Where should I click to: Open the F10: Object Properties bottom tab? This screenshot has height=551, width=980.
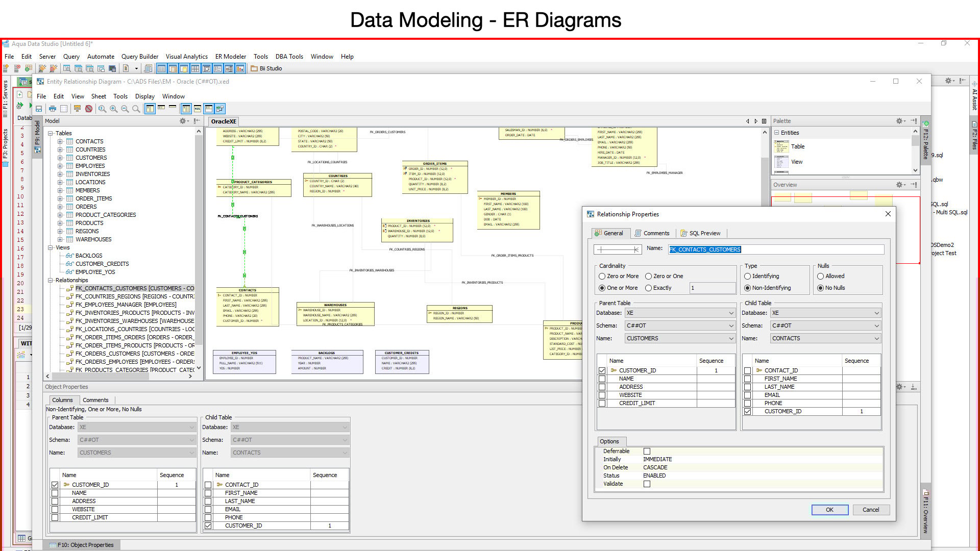[x=82, y=545]
